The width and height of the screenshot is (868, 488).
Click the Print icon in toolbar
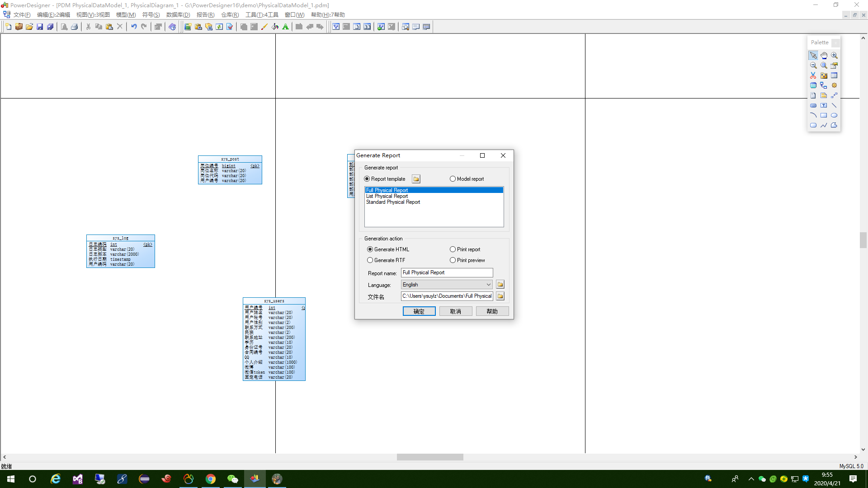tap(75, 27)
